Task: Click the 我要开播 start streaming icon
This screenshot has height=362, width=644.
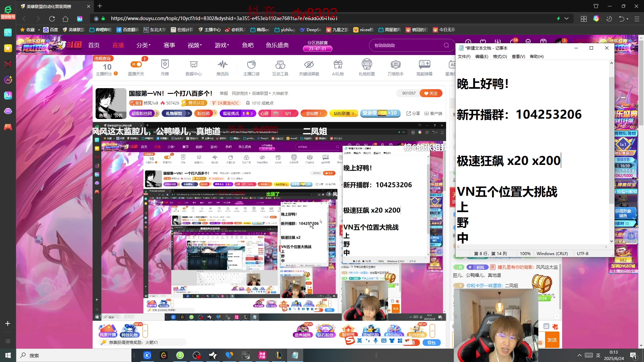Action: [x=108, y=330]
